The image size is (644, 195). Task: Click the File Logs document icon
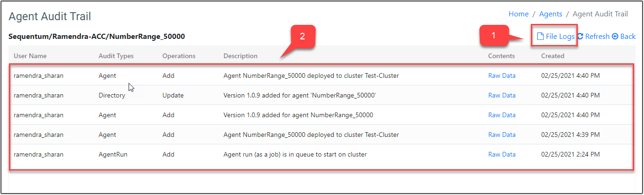[541, 37]
